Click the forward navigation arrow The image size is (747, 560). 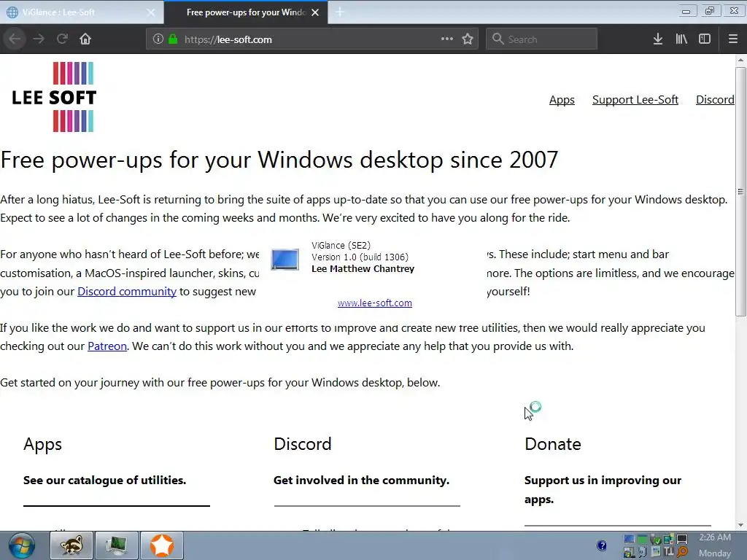(x=39, y=39)
